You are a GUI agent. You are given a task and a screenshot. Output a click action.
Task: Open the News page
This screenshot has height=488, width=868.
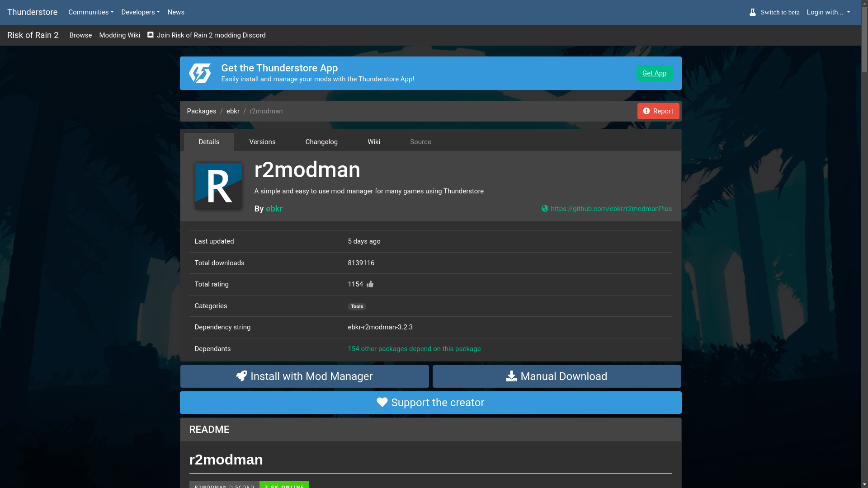pos(176,12)
